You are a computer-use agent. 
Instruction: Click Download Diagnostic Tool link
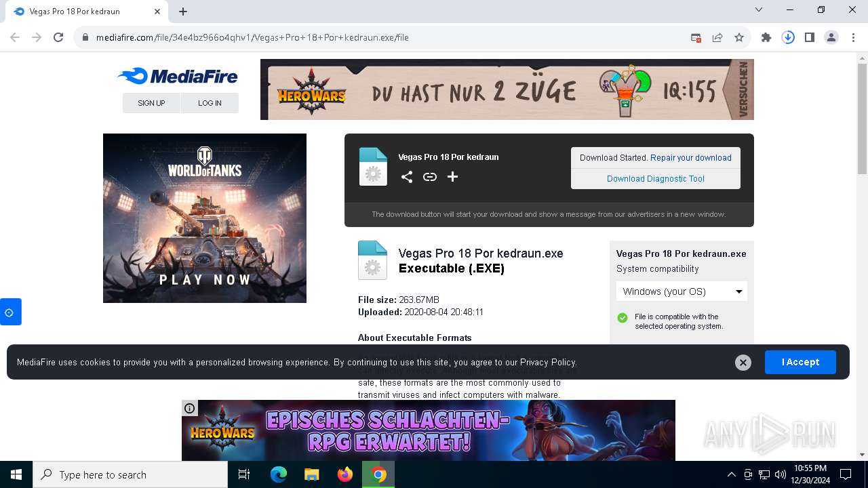656,179
